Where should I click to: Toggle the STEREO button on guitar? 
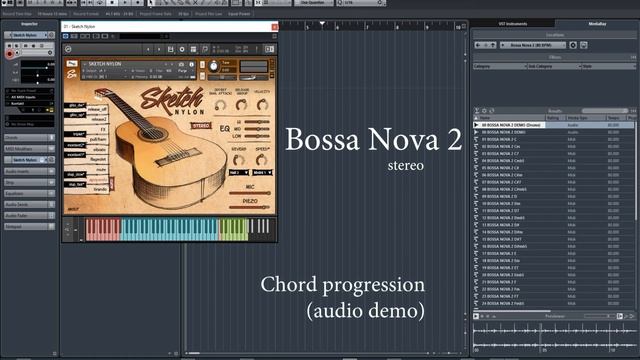[x=201, y=126]
